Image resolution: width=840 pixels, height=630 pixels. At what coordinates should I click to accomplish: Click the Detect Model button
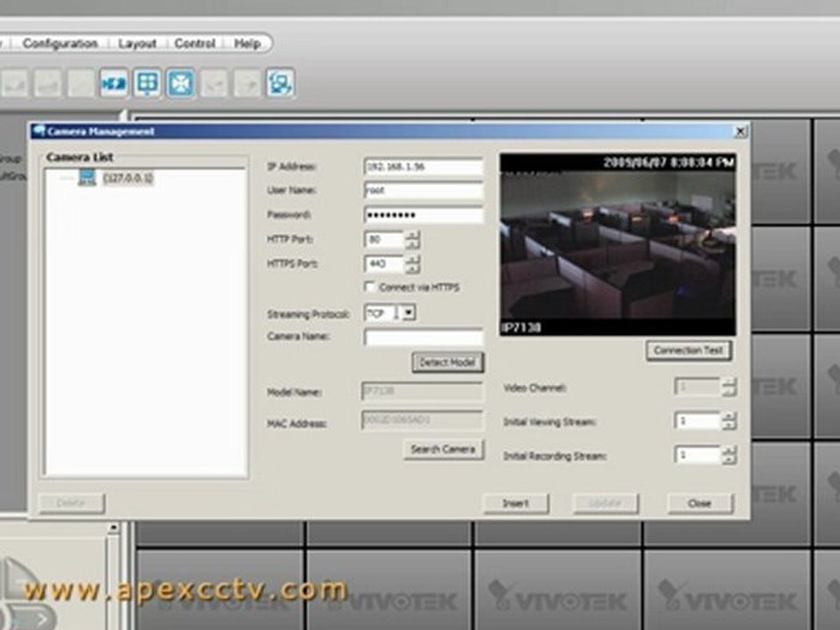coord(447,362)
